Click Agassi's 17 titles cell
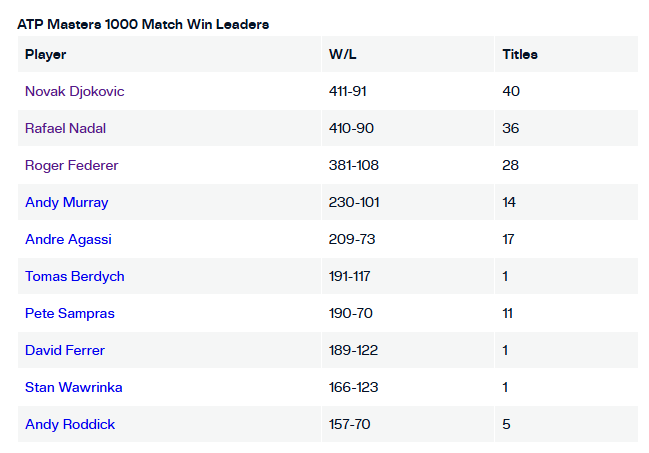The image size is (649, 453). click(566, 239)
